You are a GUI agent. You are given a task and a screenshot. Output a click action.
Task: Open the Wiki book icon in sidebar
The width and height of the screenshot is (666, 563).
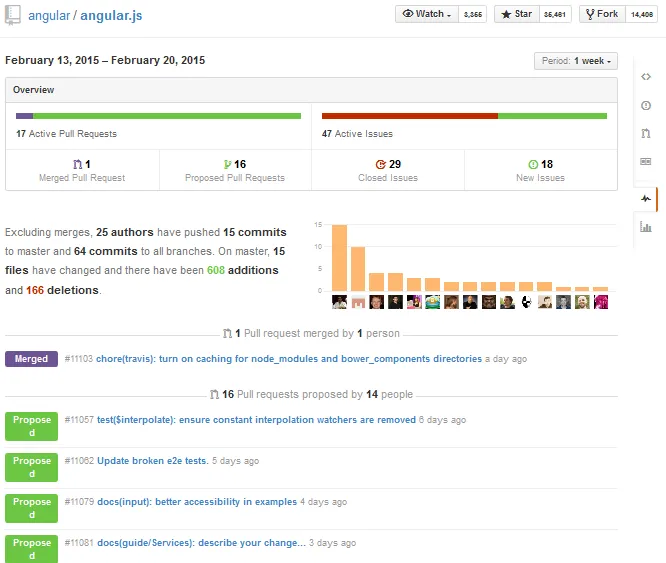pyautogui.click(x=645, y=160)
